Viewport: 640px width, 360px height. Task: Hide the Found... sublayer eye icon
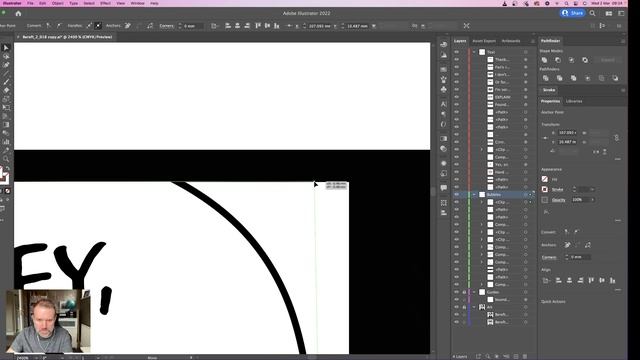click(456, 104)
